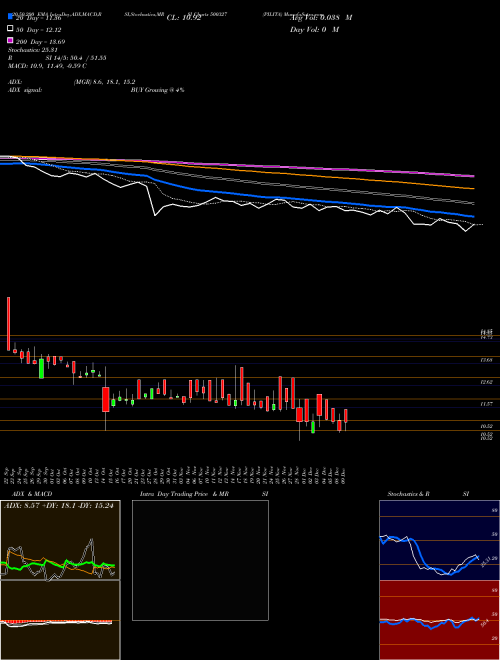This screenshot has width=500, height=660.
Task: Click the 'ADX: 8.57 +DY: 18.1 -DY: 15.24' header
Action: tap(59, 506)
